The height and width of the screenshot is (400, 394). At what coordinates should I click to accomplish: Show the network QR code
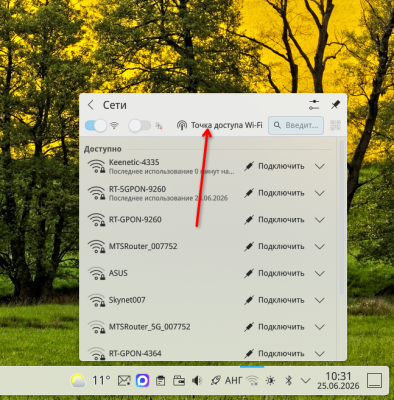tap(335, 125)
